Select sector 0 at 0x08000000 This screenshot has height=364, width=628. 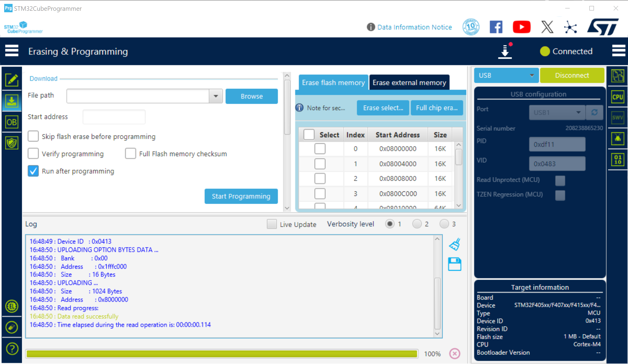tap(320, 149)
